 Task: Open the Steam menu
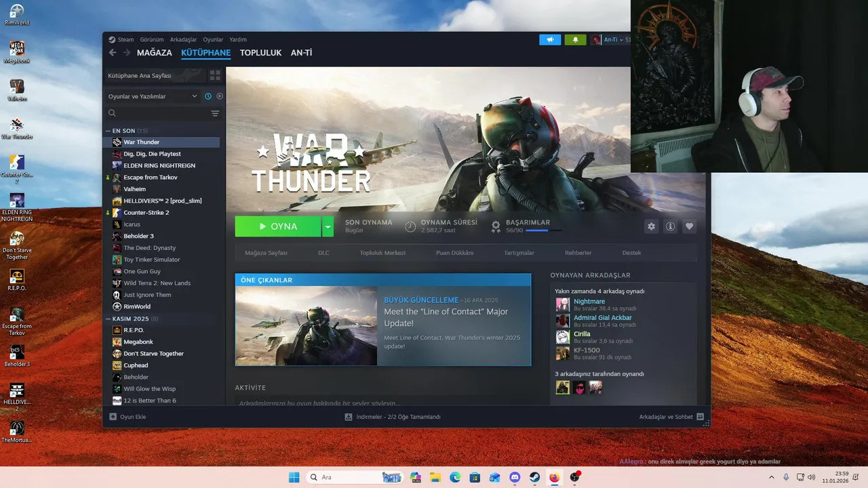(x=121, y=39)
